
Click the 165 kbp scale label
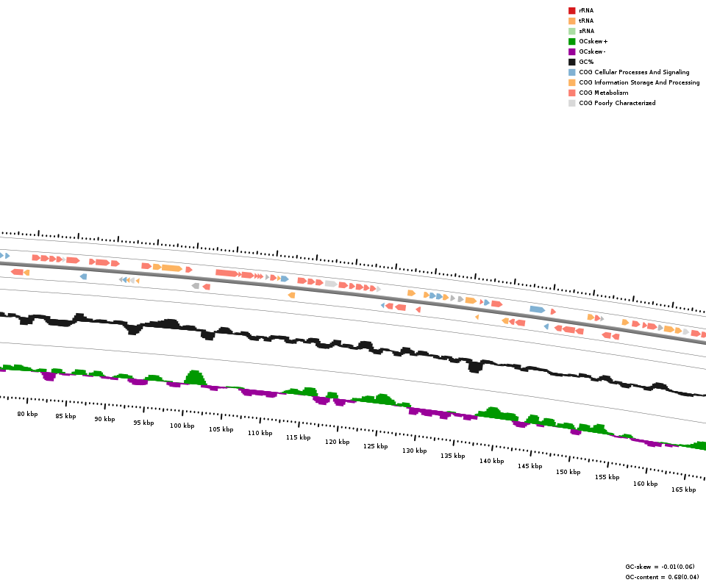(x=683, y=490)
